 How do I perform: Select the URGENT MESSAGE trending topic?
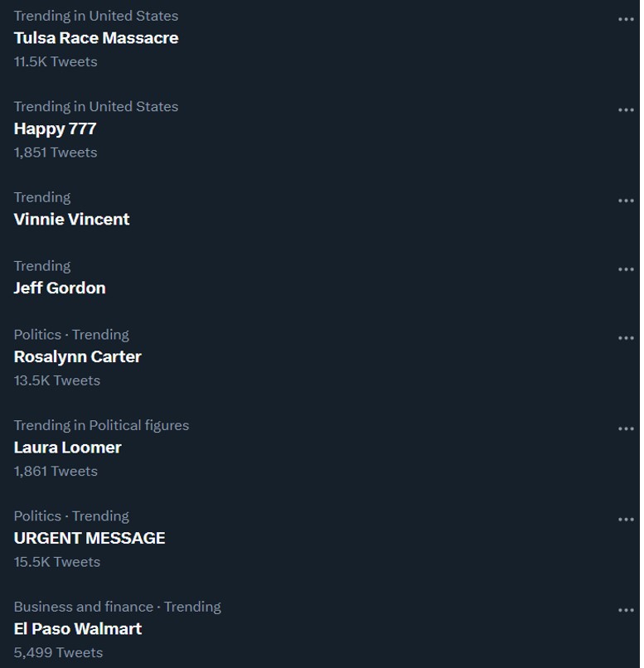[x=90, y=539]
